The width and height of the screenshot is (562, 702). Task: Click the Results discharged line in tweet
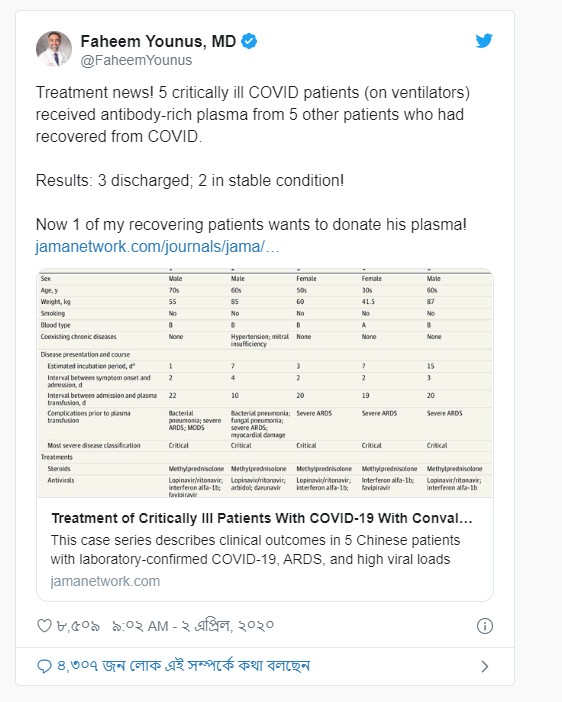tap(190, 180)
